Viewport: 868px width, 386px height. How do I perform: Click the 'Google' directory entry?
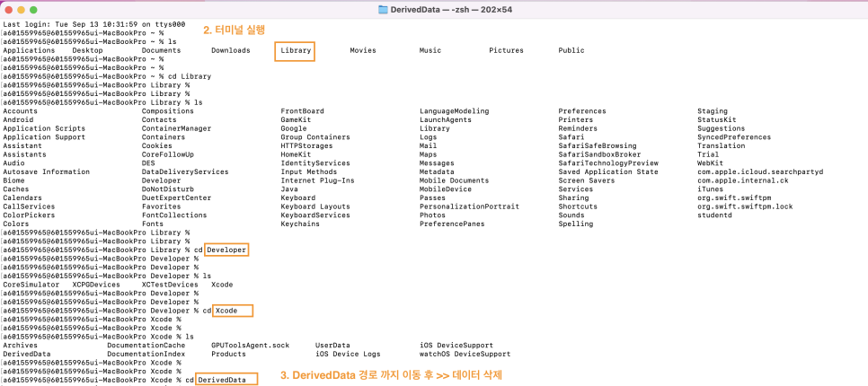294,128
